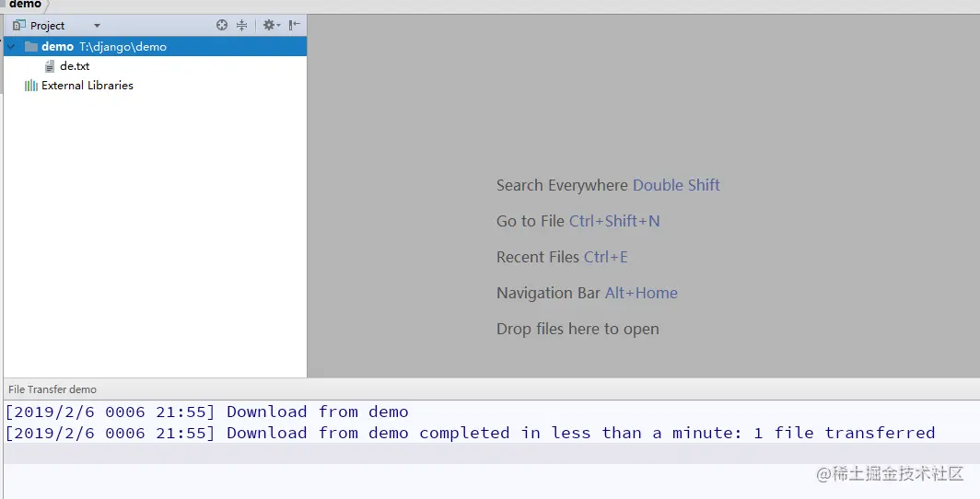This screenshot has width=980, height=499.
Task: Click the 'Recent Files Ctrl+E' hint
Action: click(x=562, y=257)
